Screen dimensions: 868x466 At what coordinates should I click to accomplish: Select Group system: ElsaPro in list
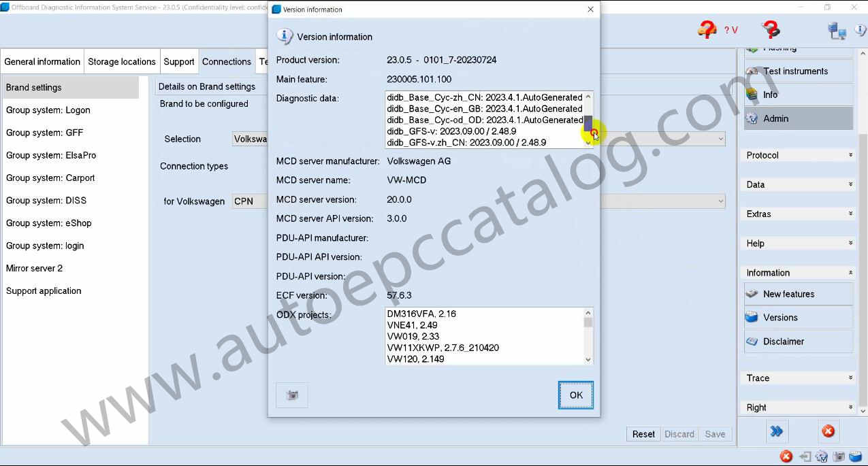51,155
